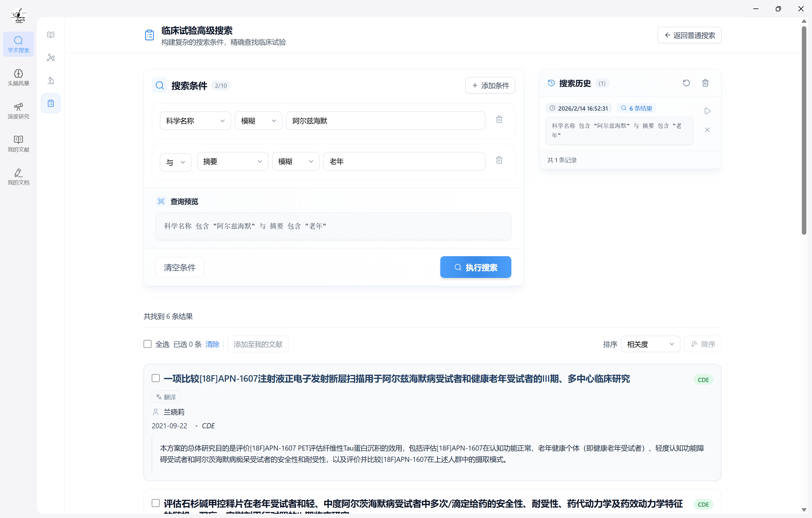Remove the history record entry

(x=707, y=130)
